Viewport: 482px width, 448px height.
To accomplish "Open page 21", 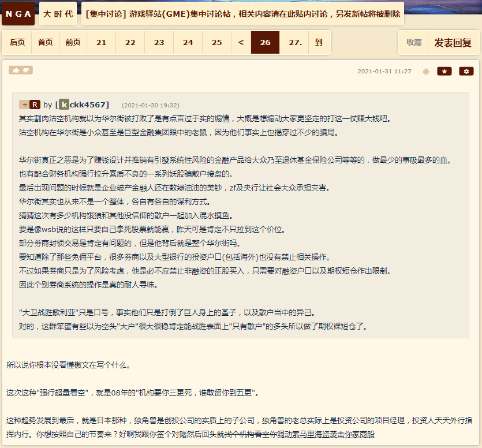I will [101, 42].
